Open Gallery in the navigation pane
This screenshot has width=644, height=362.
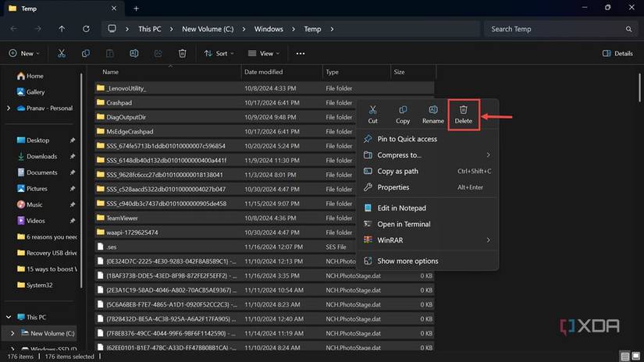click(30, 92)
